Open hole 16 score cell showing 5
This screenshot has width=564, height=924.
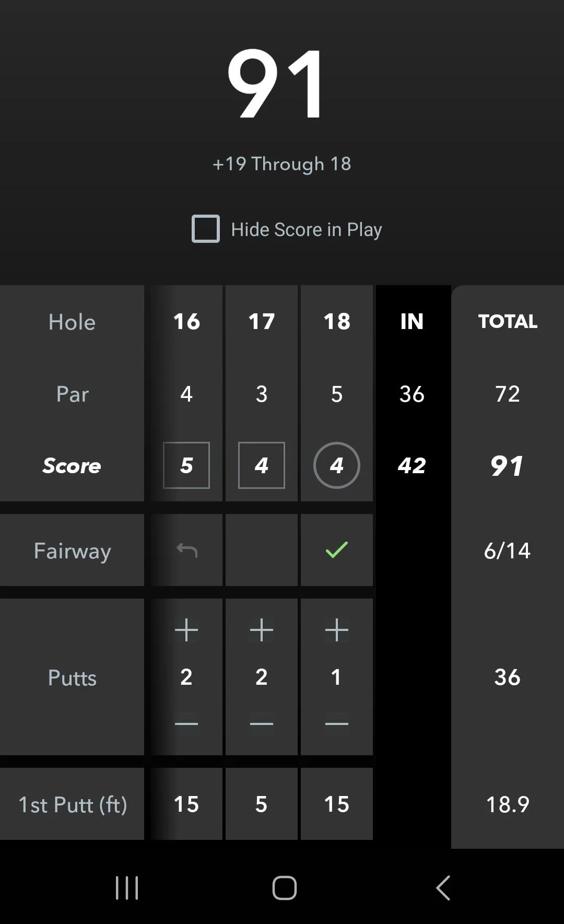coord(186,465)
